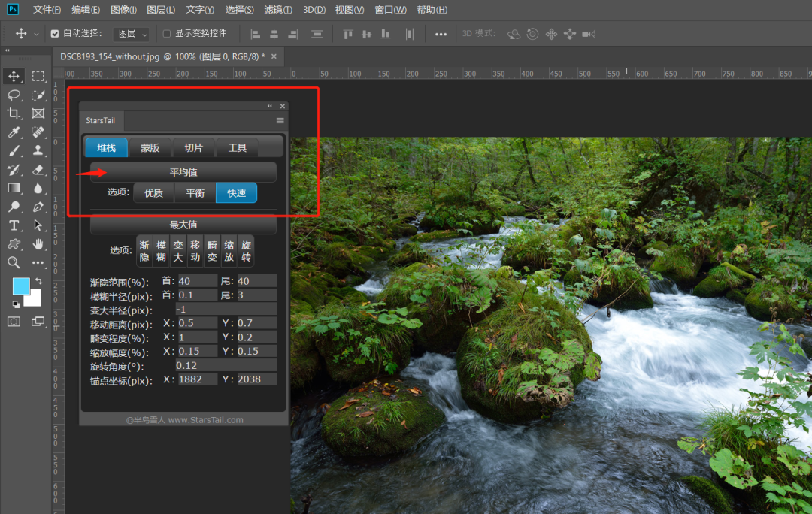Open the StarsTail panel flyout menu
The height and width of the screenshot is (514, 812).
click(x=280, y=120)
